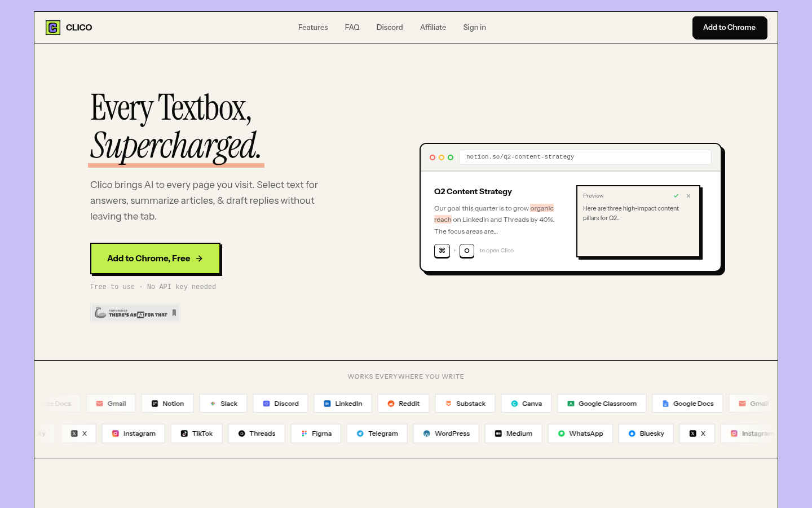812x508 pixels.
Task: Open the Affiliate nav link
Action: pos(433,28)
